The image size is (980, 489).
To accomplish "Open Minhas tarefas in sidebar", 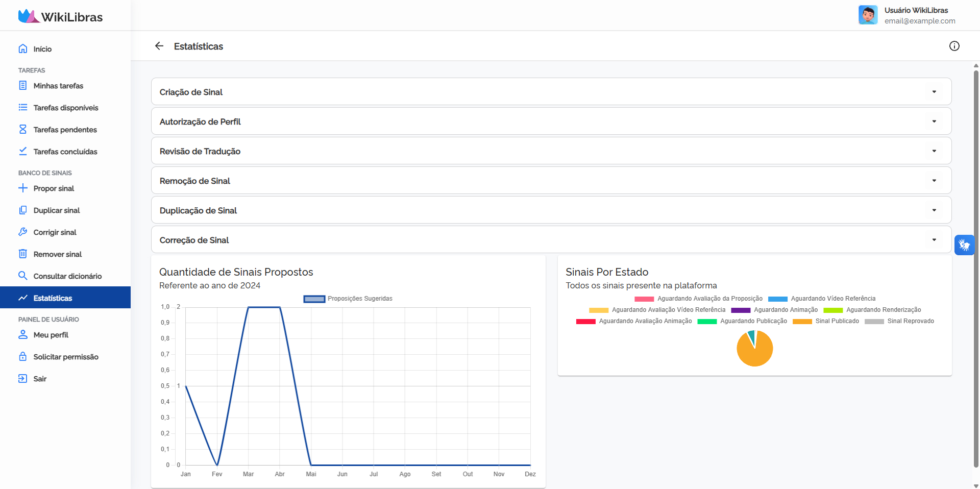I will click(x=58, y=86).
